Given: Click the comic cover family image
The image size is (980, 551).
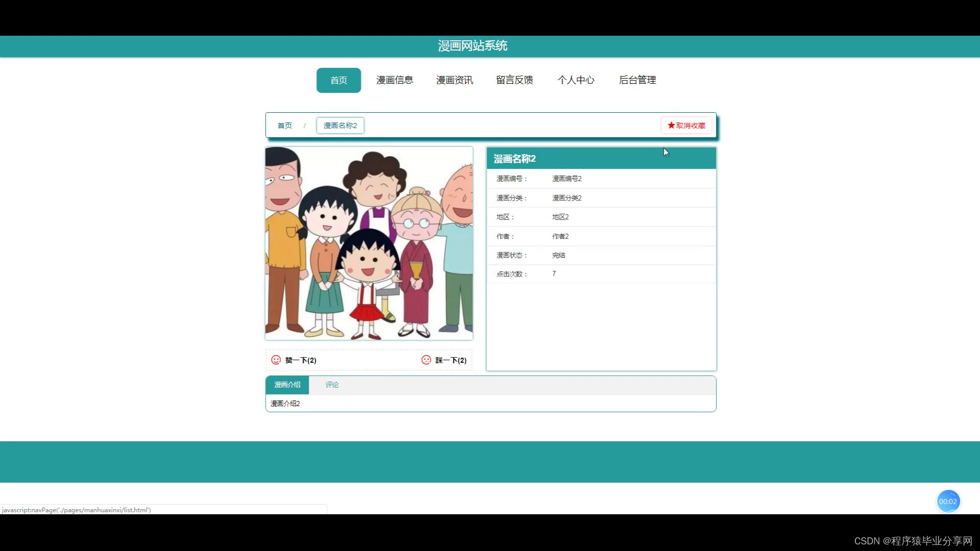Looking at the screenshot, I should [369, 243].
